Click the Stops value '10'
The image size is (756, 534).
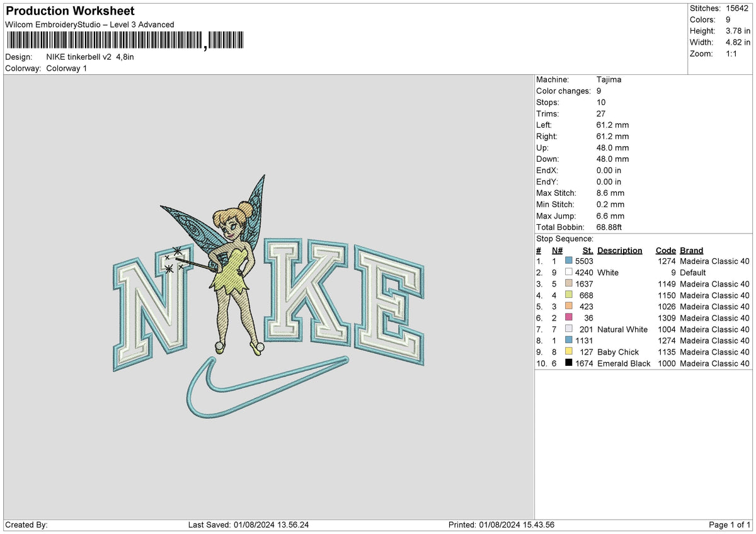coord(601,102)
